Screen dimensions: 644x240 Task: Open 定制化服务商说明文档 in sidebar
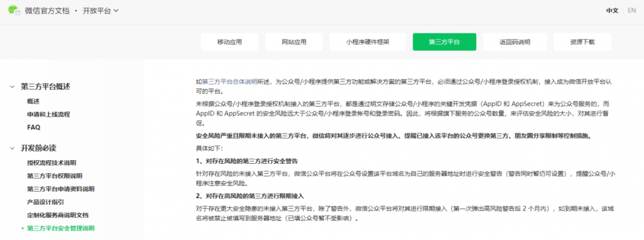point(57,215)
